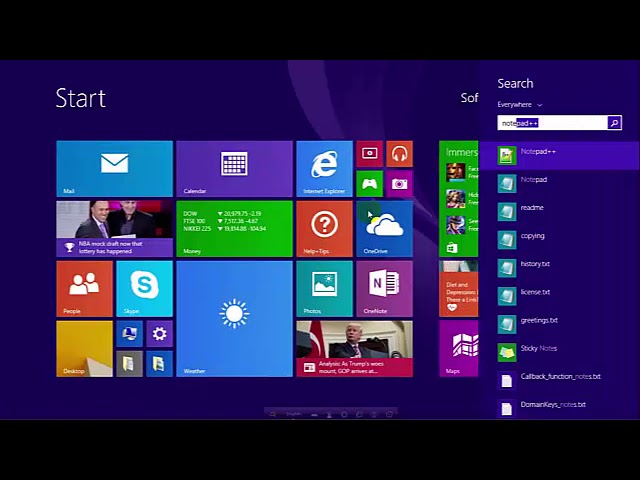Launch the Internet Explorer tile

324,169
